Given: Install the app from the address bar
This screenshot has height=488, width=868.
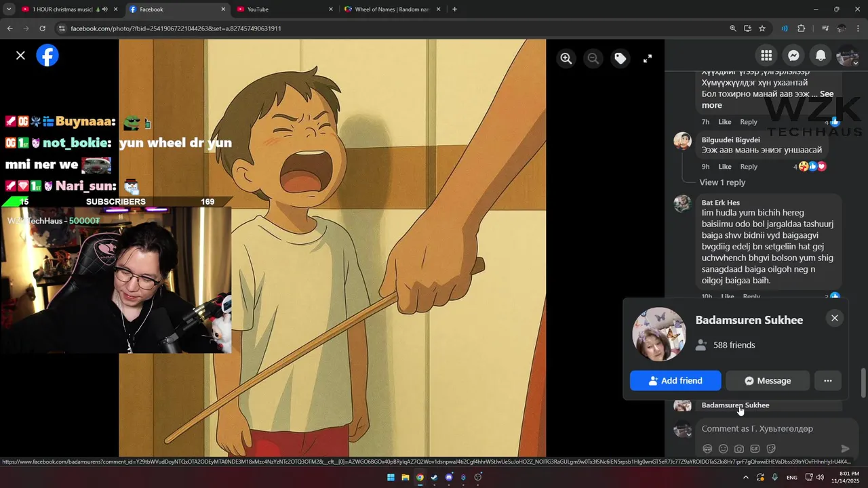Looking at the screenshot, I should click(x=747, y=28).
